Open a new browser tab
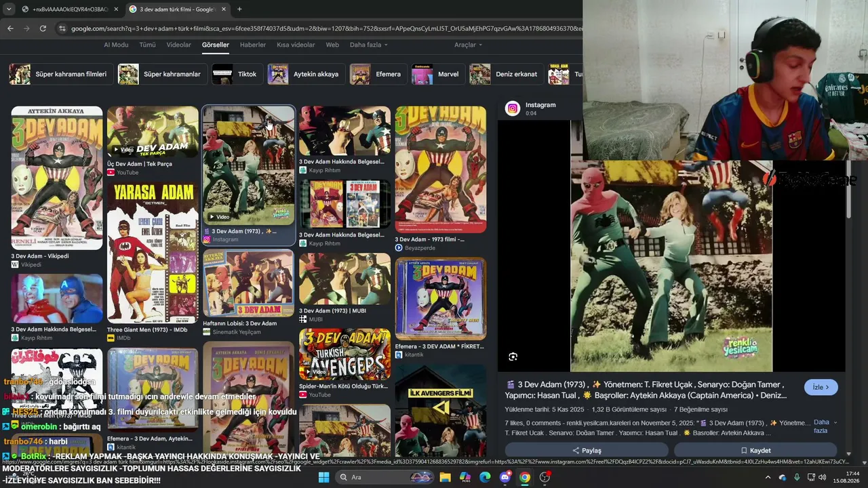 click(239, 9)
